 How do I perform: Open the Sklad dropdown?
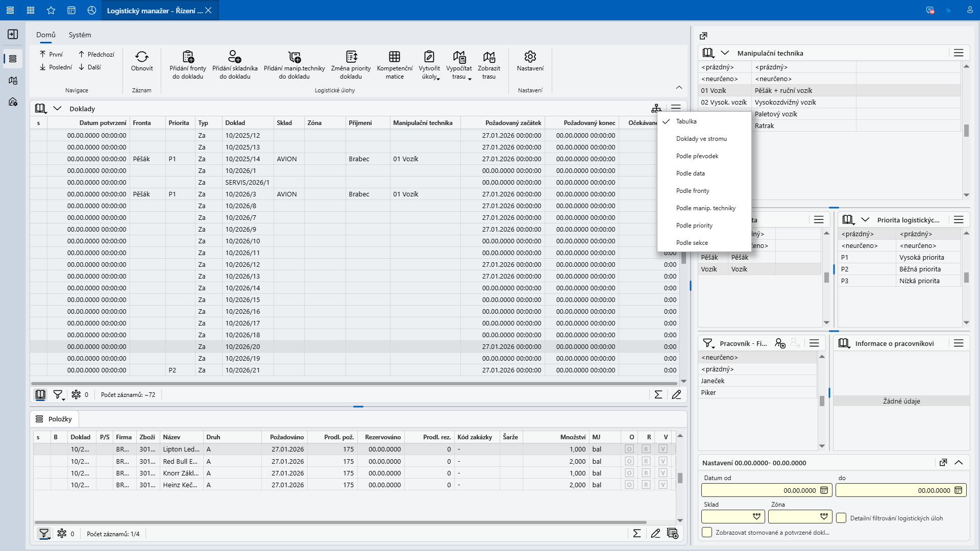tap(756, 516)
